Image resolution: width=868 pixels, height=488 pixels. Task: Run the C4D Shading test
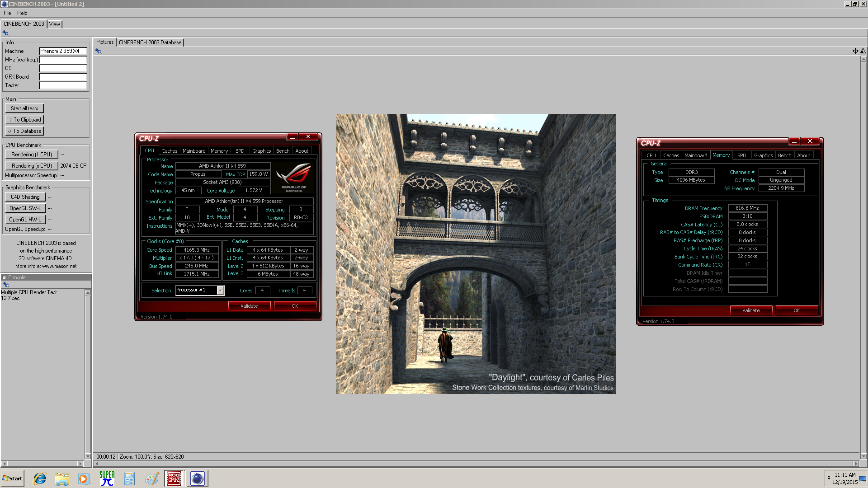25,197
